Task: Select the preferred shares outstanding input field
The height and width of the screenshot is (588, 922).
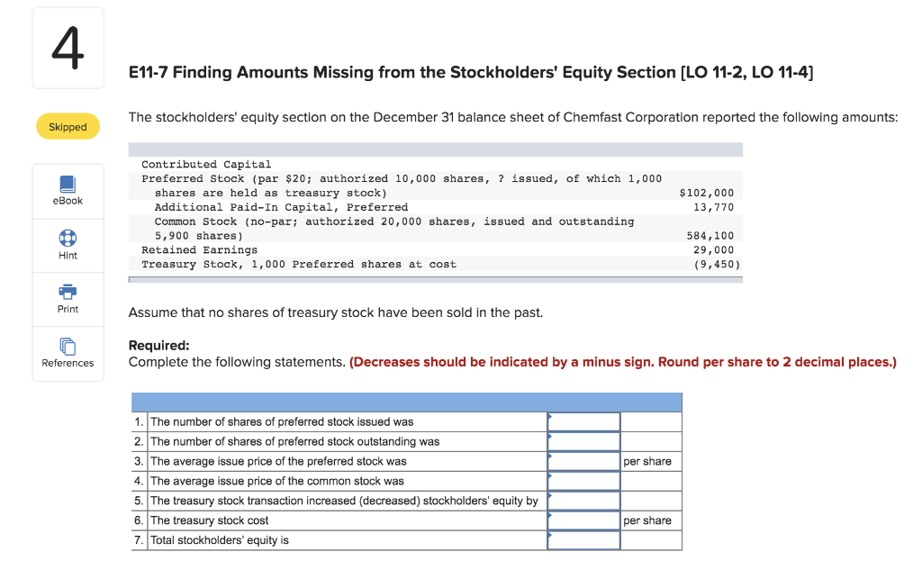Action: [x=583, y=440]
